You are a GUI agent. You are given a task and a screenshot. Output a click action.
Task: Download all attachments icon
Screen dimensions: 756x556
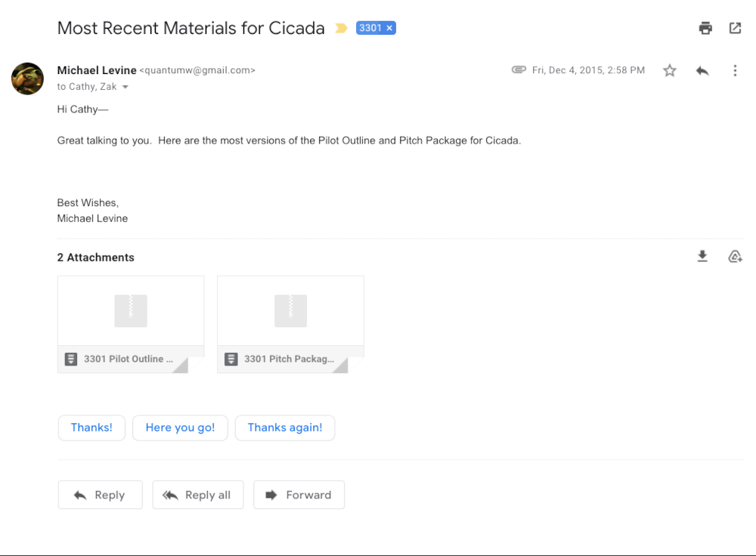702,256
